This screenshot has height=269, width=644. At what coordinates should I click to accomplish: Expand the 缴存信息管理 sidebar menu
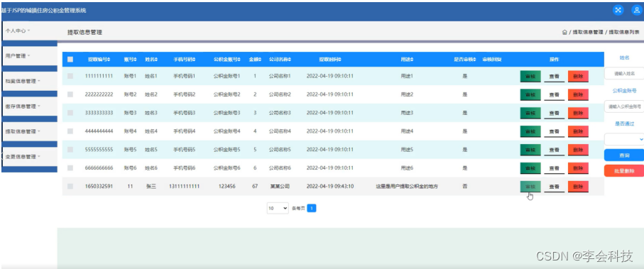point(30,106)
